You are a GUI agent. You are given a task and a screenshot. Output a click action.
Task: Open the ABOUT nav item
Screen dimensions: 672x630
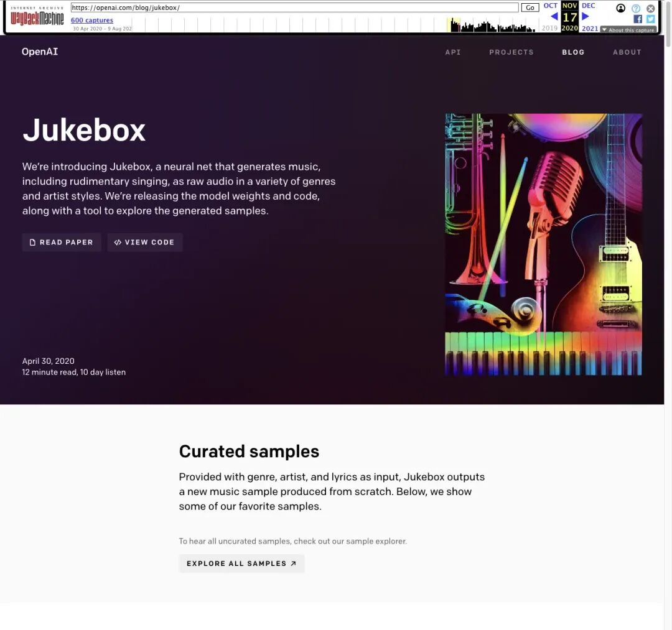point(627,52)
